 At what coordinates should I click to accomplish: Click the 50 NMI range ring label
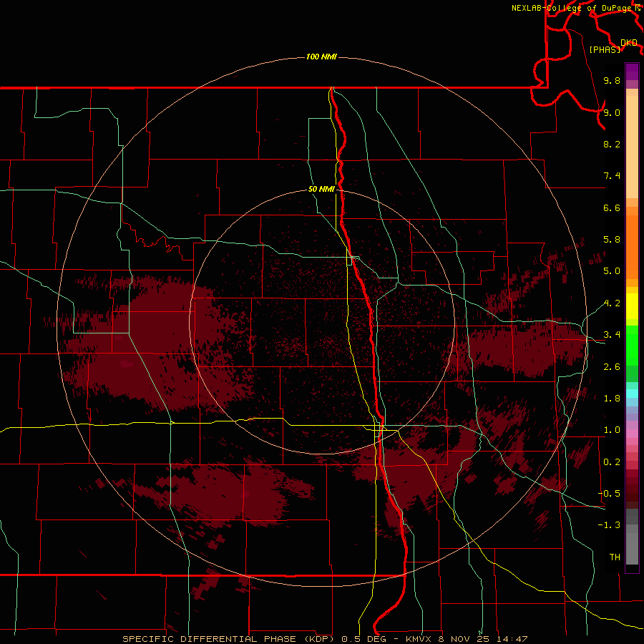(x=321, y=189)
